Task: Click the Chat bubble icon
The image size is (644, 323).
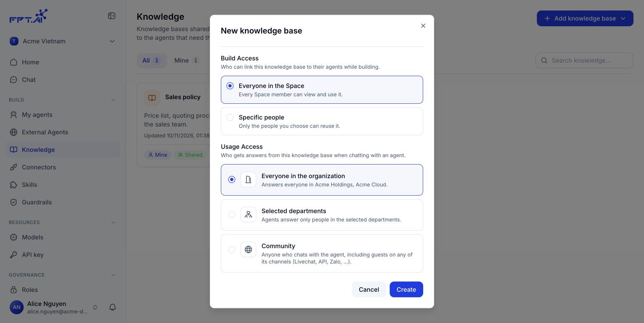Action: tap(14, 80)
